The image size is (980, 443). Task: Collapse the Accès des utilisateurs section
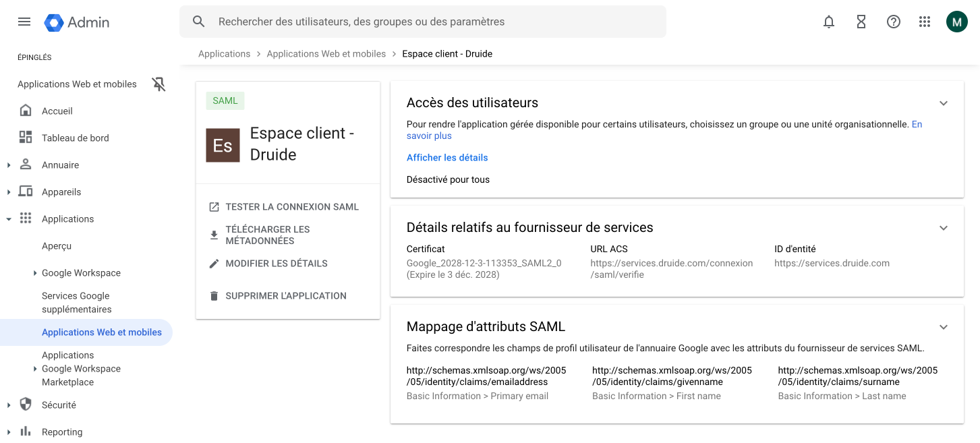[x=944, y=103]
